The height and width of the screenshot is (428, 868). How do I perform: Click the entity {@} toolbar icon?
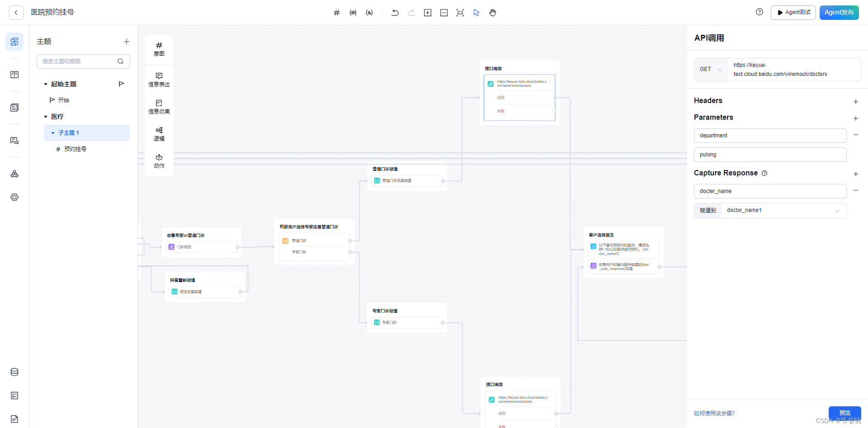pos(353,13)
